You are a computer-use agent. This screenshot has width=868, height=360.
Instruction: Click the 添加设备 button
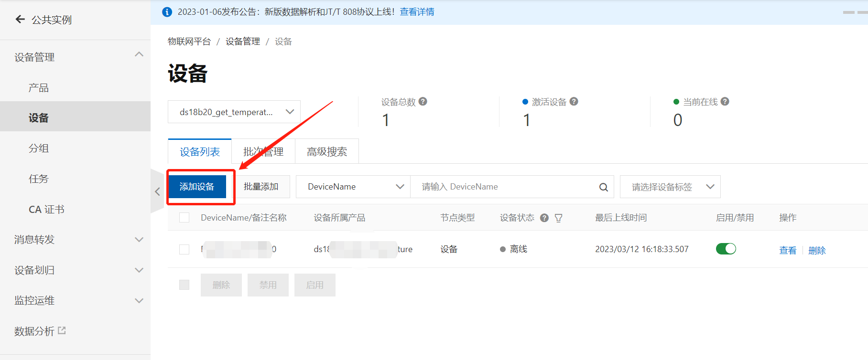tap(197, 187)
